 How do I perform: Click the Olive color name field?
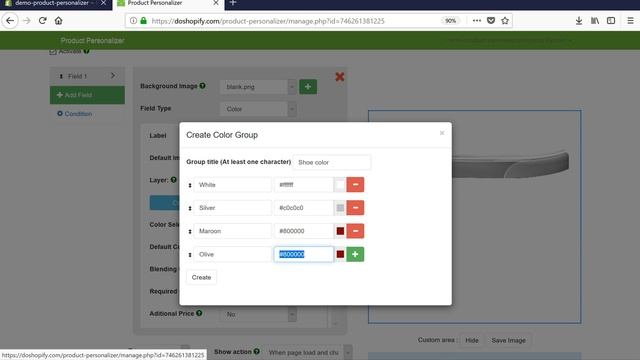point(233,254)
